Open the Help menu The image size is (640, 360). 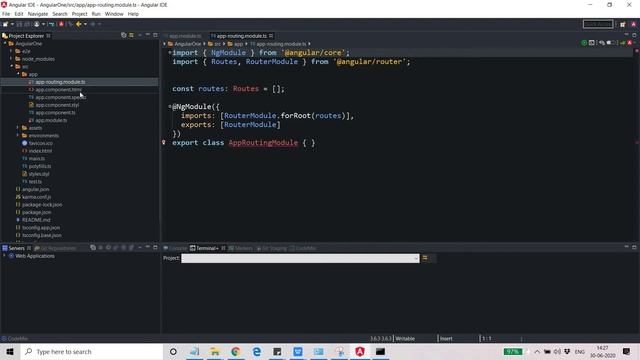133,14
